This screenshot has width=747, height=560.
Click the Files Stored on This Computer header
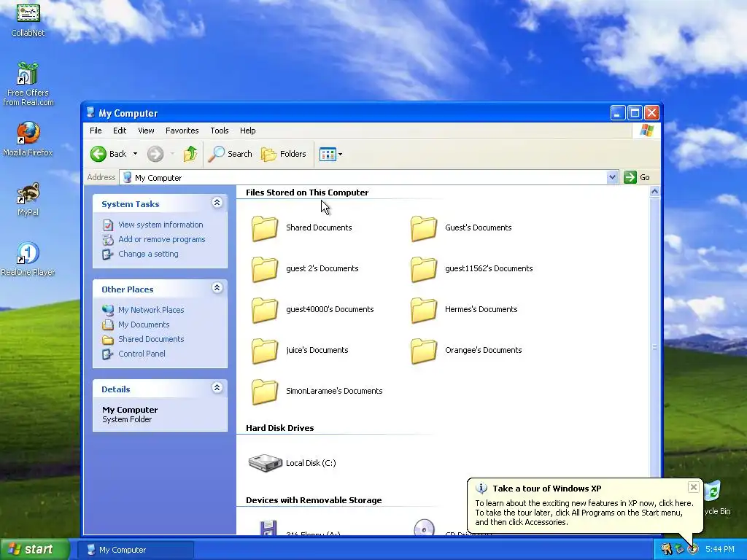[x=307, y=192]
